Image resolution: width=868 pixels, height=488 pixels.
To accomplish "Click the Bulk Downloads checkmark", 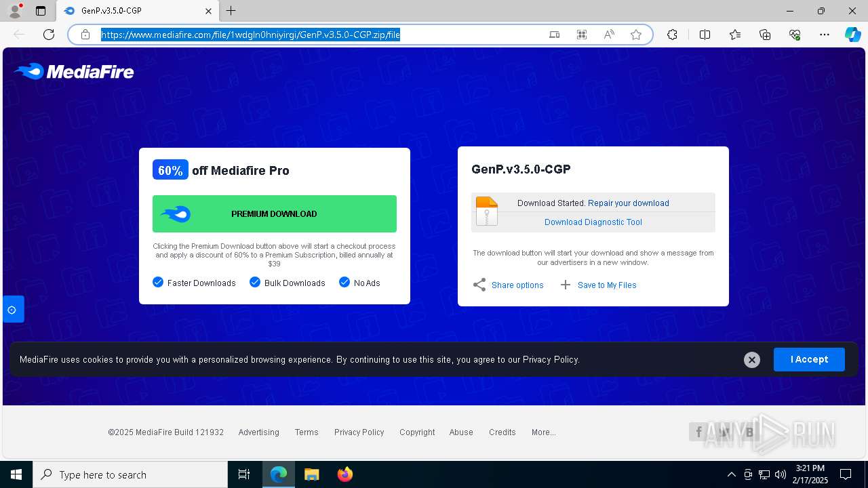I will pos(255,283).
